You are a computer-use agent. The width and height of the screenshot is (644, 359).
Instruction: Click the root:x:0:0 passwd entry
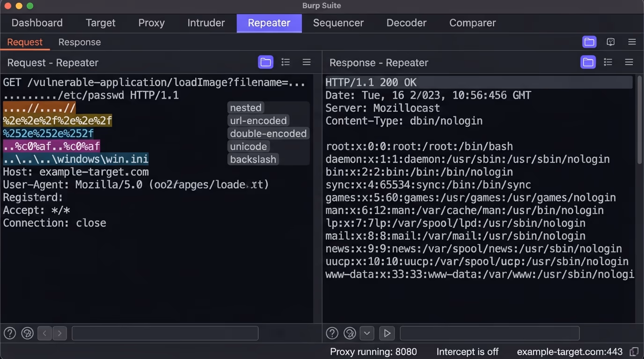pos(419,146)
